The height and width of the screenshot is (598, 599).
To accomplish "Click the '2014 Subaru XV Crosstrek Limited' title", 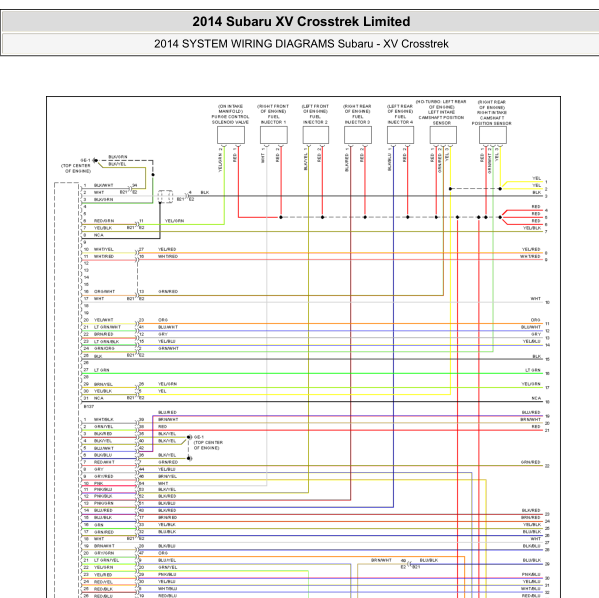I will 301,21.
